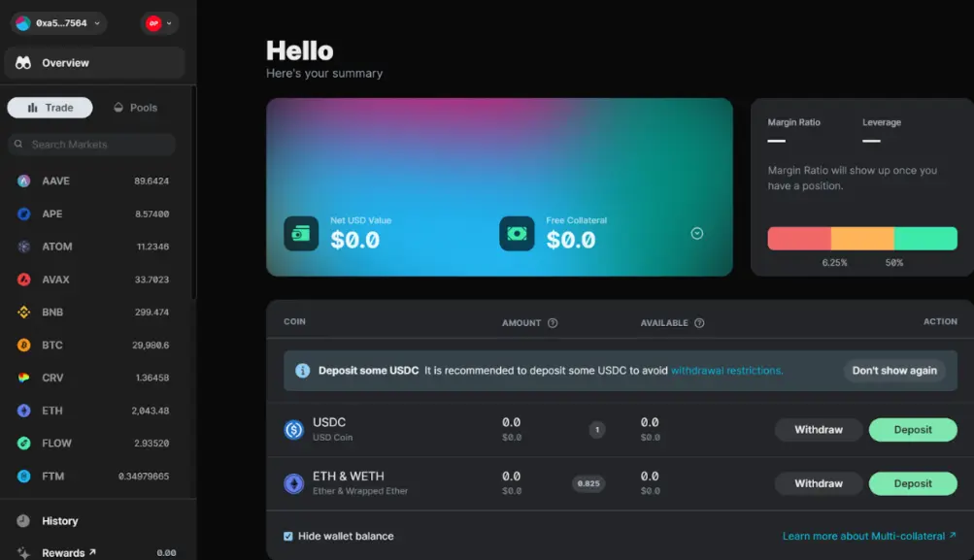The height and width of the screenshot is (560, 974).
Task: Click the USDC collateral weight badge 1
Action: pyautogui.click(x=597, y=430)
